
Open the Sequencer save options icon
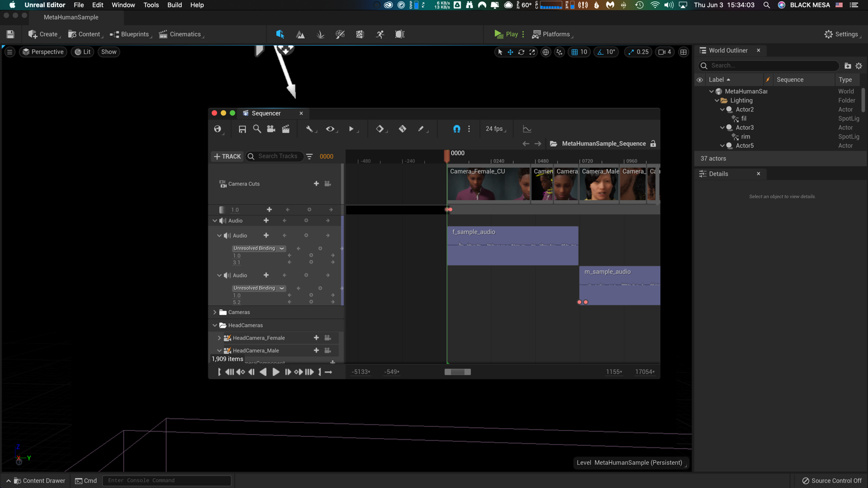coord(242,128)
